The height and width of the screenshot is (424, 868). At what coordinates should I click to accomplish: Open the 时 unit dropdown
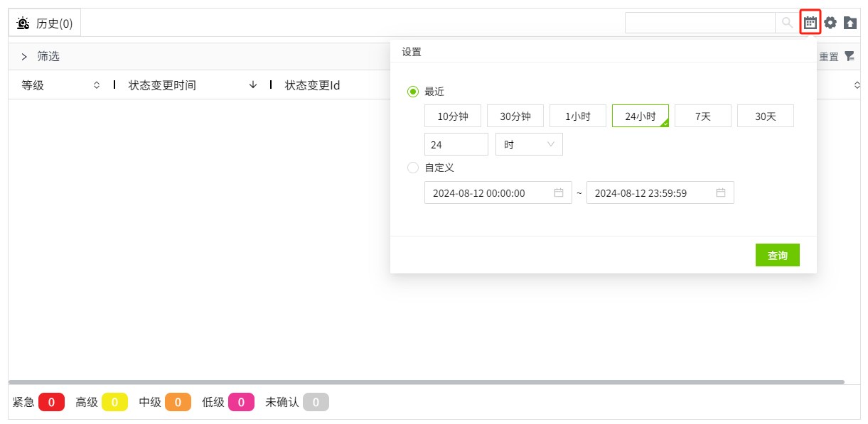click(x=529, y=144)
